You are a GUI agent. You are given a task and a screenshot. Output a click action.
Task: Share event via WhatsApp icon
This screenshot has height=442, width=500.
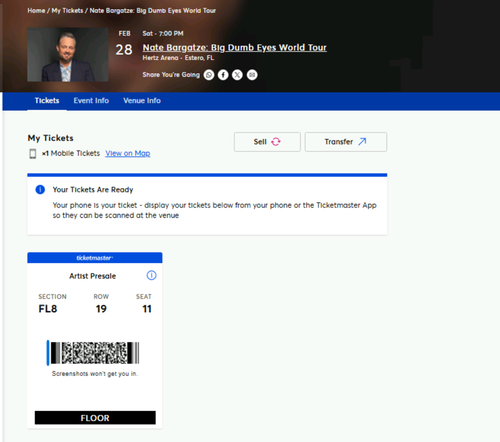(209, 75)
